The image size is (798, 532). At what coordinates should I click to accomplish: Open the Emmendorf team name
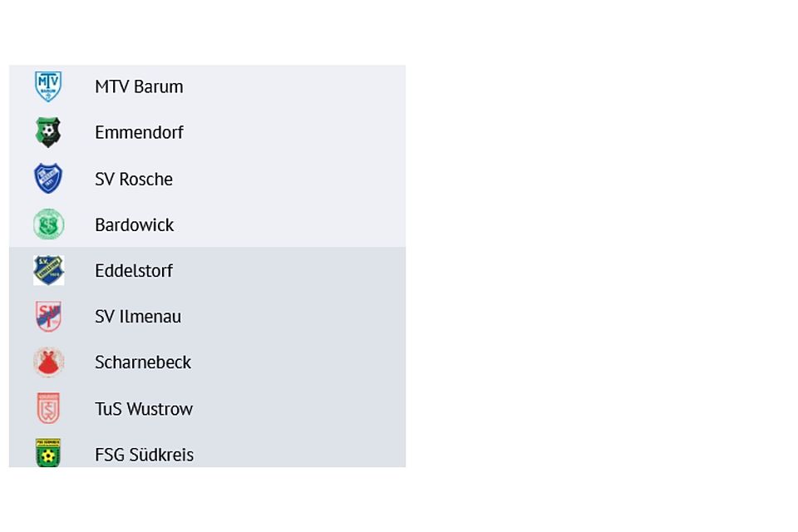(x=139, y=132)
